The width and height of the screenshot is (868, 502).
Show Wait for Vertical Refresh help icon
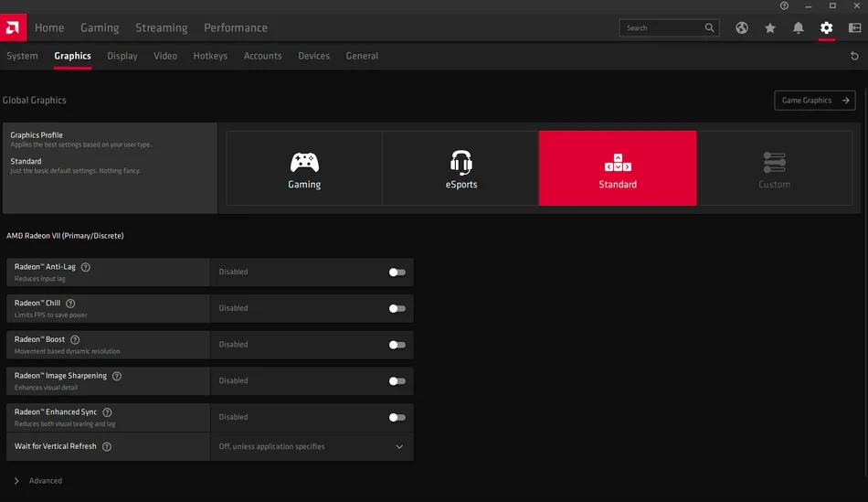(x=107, y=446)
